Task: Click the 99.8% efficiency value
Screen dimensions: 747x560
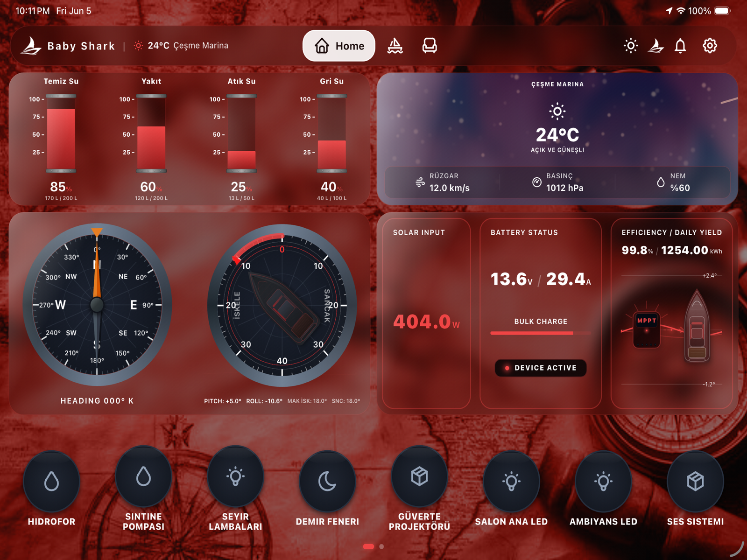Action: pos(637,250)
